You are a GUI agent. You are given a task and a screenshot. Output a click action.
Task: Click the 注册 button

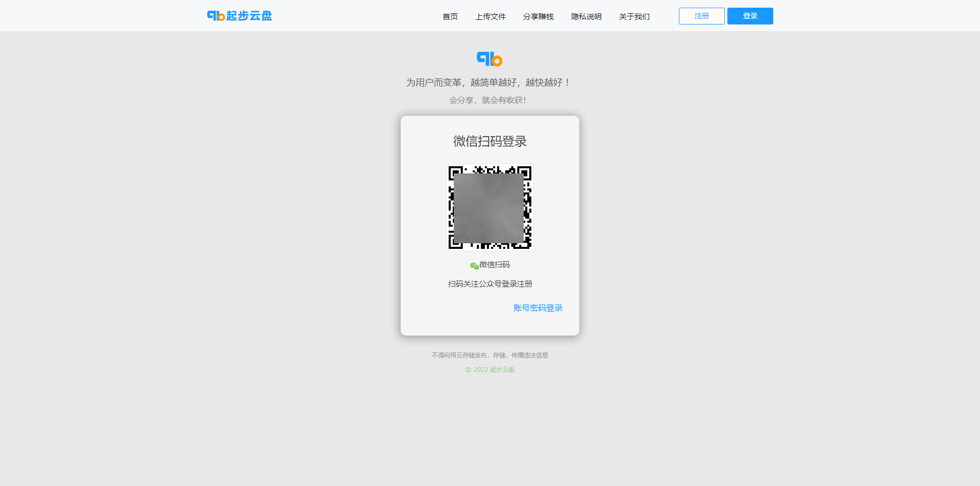coord(702,16)
